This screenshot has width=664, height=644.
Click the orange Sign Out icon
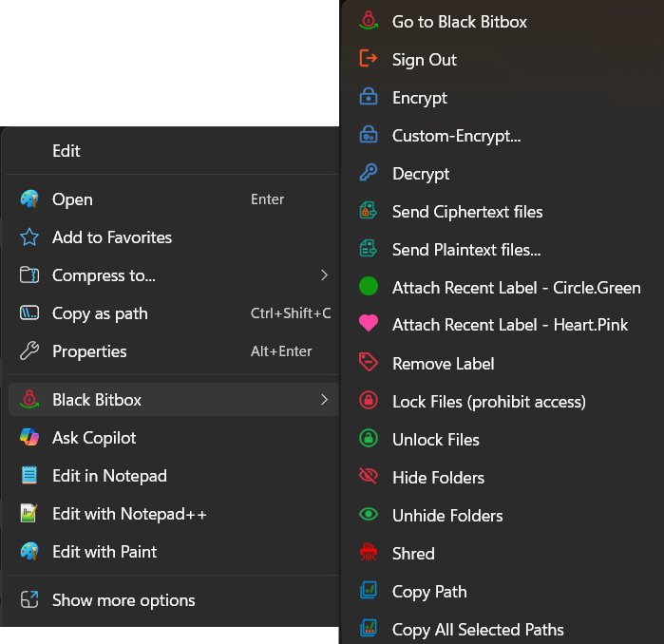369,59
